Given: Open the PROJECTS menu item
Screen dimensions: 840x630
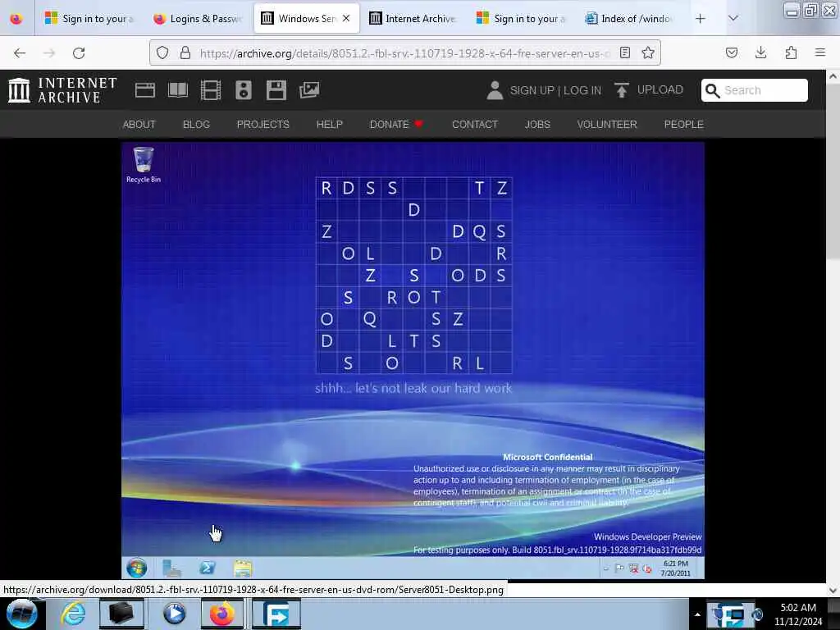Looking at the screenshot, I should click(x=263, y=125).
